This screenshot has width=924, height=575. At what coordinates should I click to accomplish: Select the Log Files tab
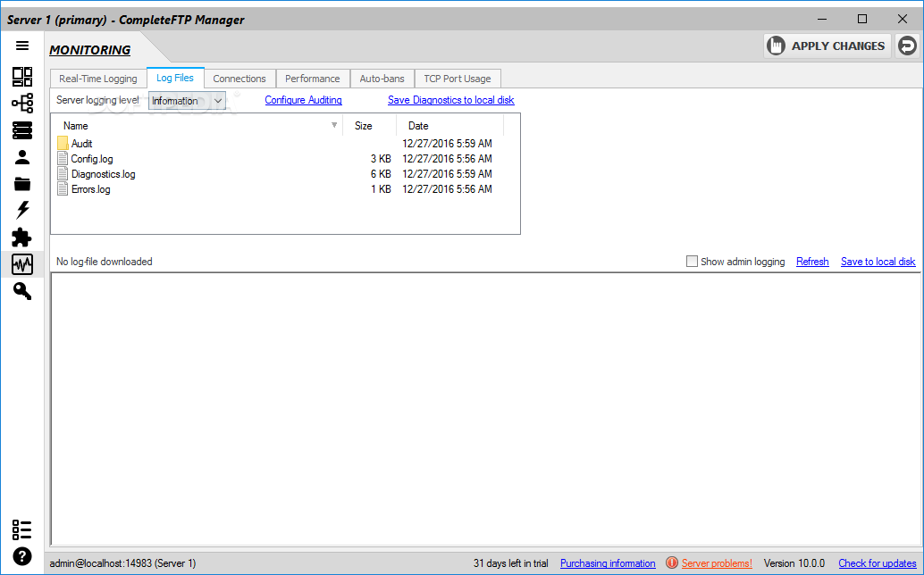[175, 78]
